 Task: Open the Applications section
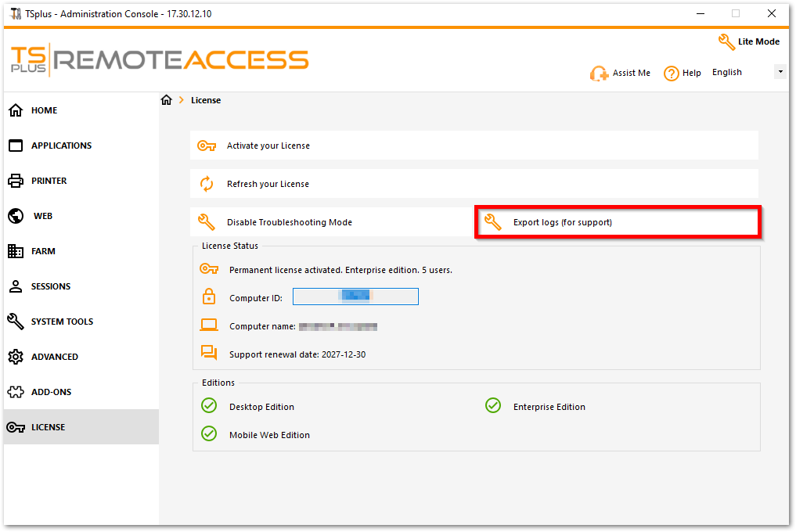pos(61,146)
